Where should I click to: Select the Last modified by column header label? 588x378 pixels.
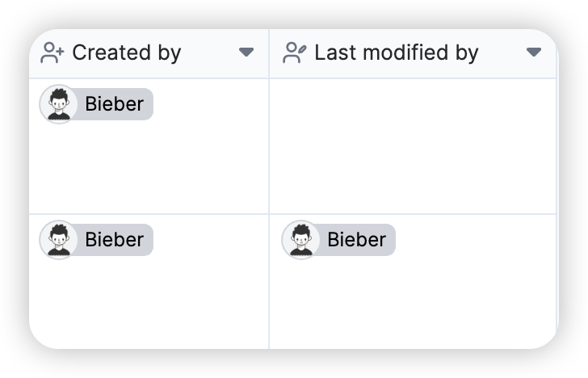[397, 52]
